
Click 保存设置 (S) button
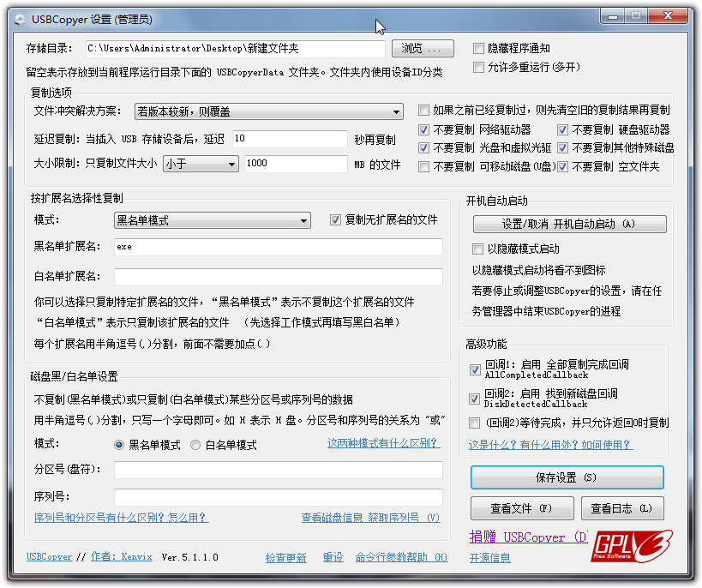click(567, 477)
